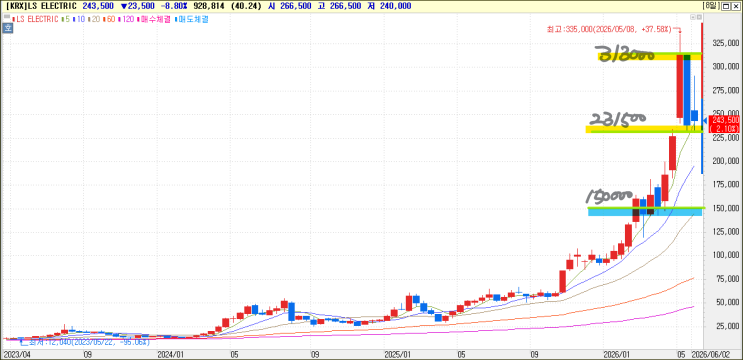
Task: Click the 200,000 price axis label
Action: [x=725, y=161]
